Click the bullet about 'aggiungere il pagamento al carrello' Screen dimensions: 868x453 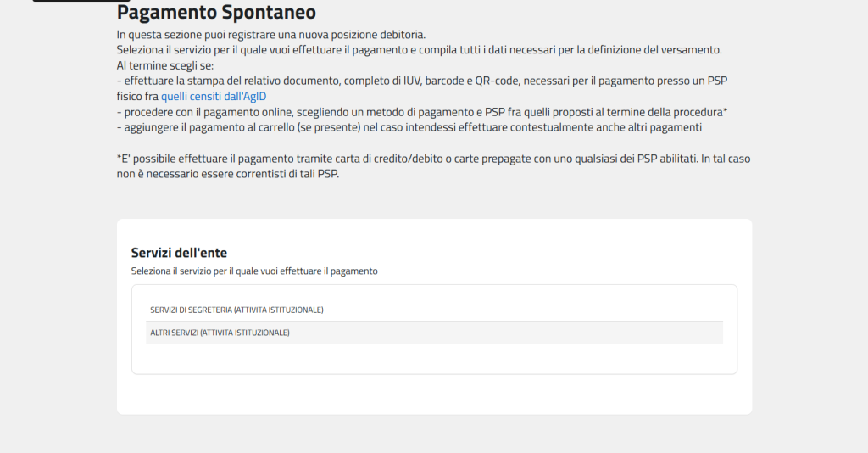pyautogui.click(x=409, y=127)
